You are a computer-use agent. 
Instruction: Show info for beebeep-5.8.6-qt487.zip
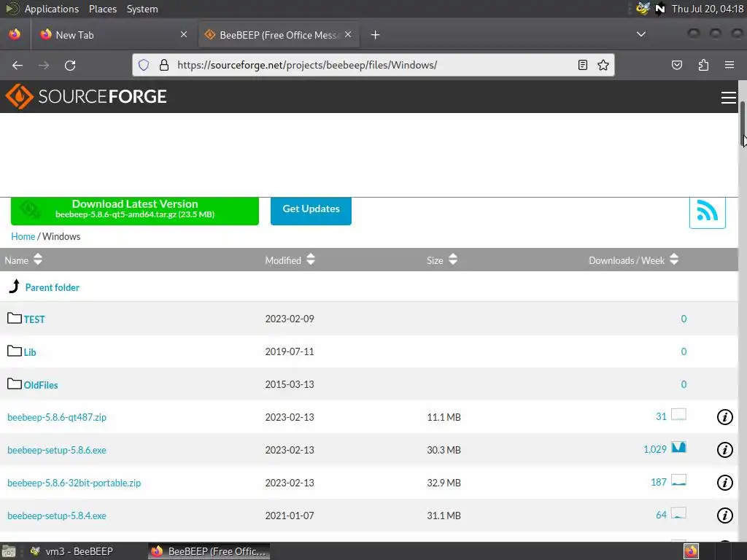724,417
